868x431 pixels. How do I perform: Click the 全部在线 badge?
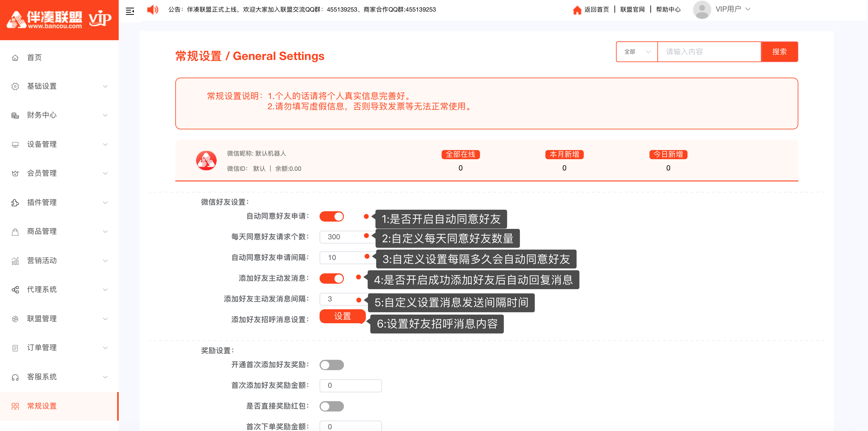[460, 154]
